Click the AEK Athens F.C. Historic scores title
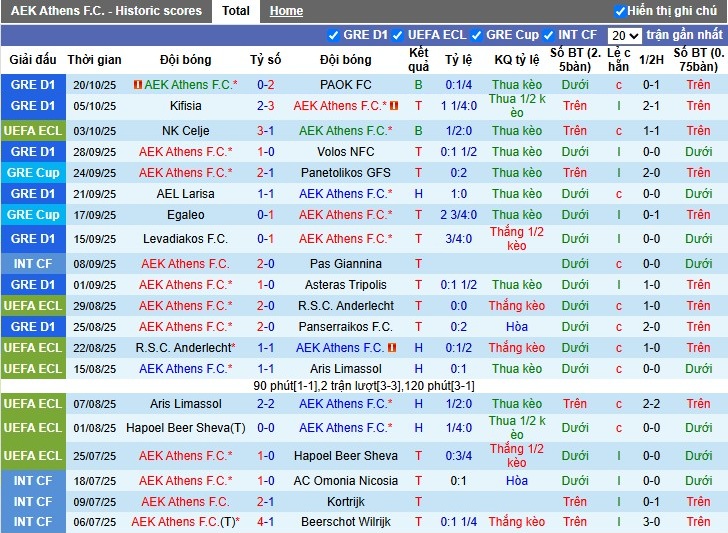Viewport: 728px width, 533px height. pos(106,11)
